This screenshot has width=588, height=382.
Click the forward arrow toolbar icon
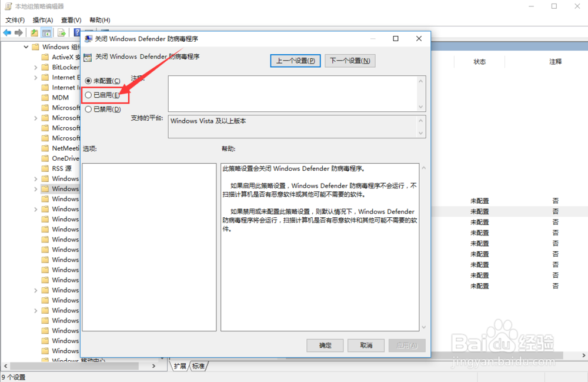[x=18, y=32]
